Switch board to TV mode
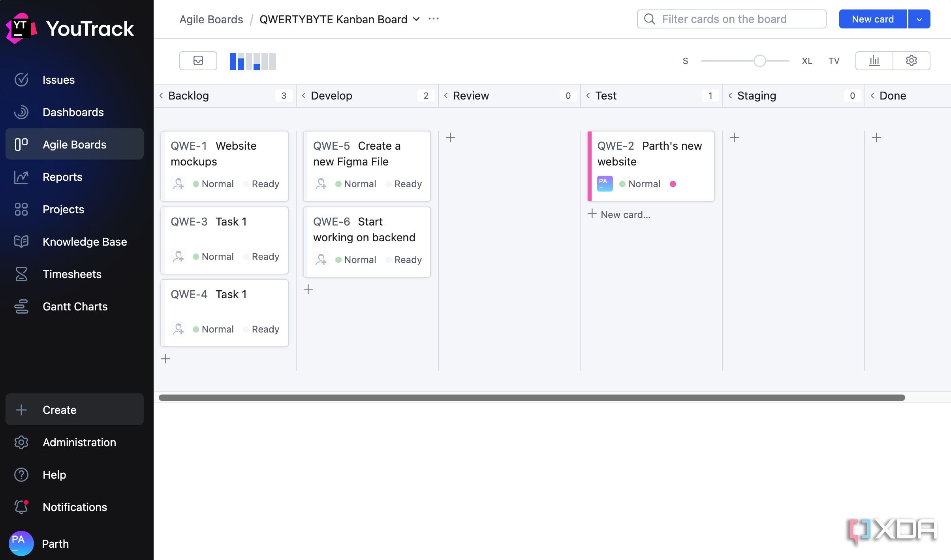The width and height of the screenshot is (951, 560). (834, 61)
